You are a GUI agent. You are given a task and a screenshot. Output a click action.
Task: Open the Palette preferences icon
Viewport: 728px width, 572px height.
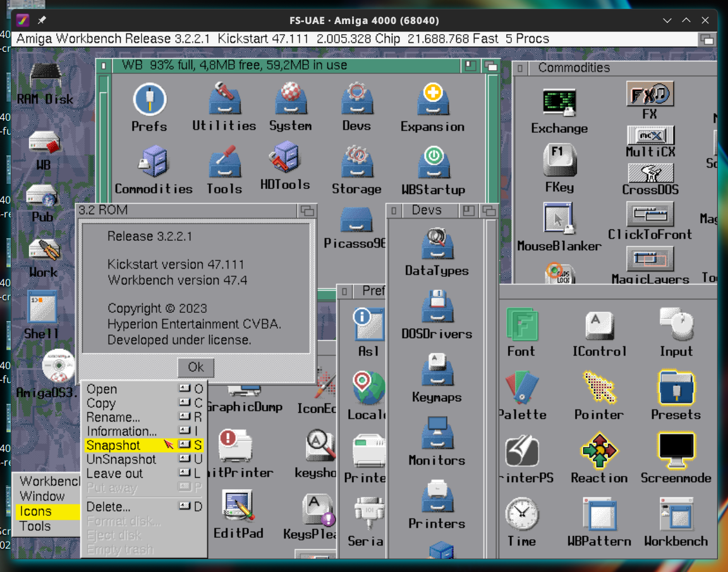point(521,387)
